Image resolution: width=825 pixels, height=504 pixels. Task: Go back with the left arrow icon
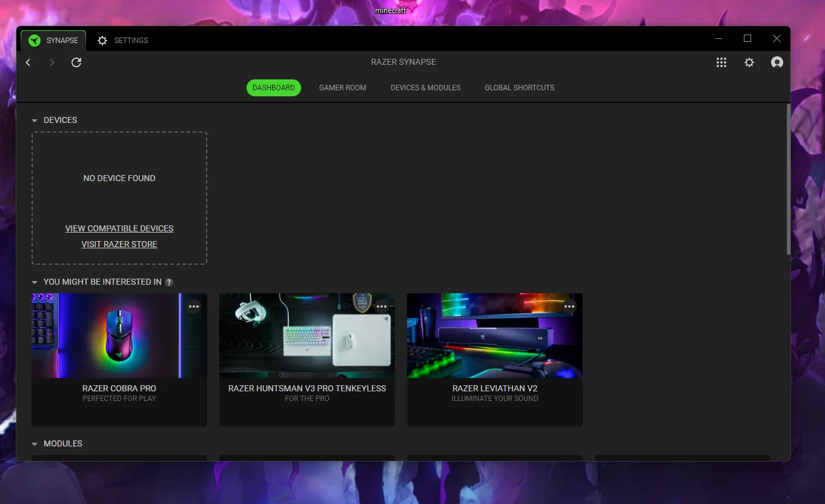pyautogui.click(x=28, y=62)
